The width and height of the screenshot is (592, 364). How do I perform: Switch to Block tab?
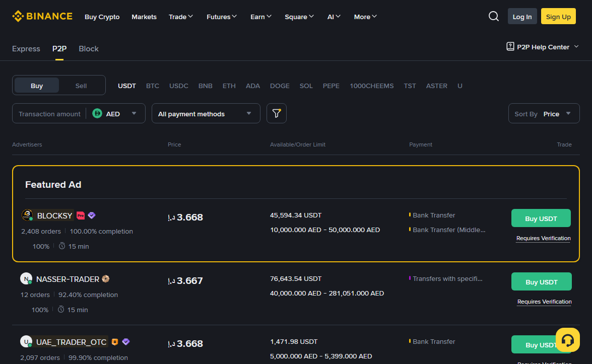pos(89,49)
